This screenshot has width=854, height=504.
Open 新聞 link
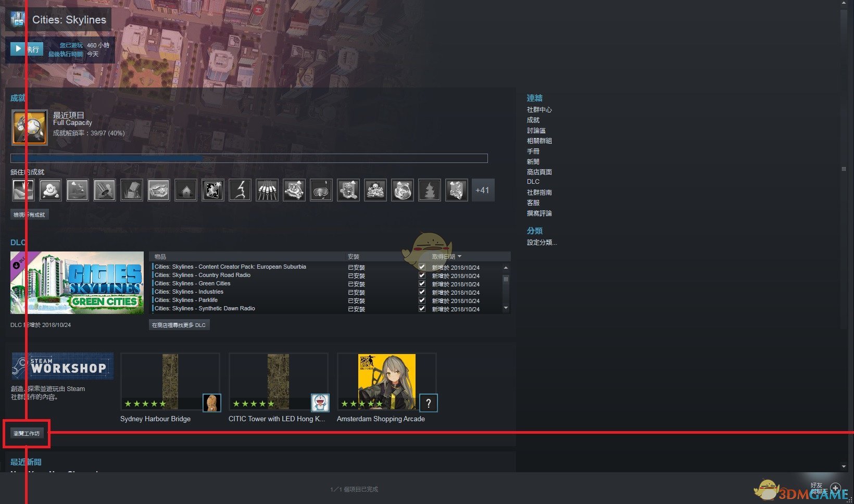[533, 161]
